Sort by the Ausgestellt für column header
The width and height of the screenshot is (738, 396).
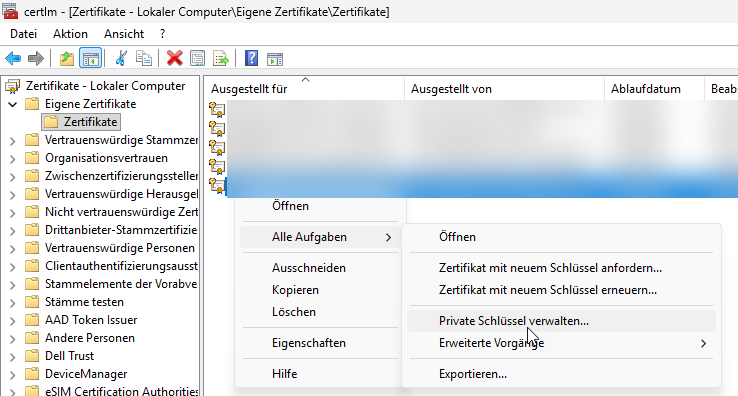pyautogui.click(x=304, y=89)
